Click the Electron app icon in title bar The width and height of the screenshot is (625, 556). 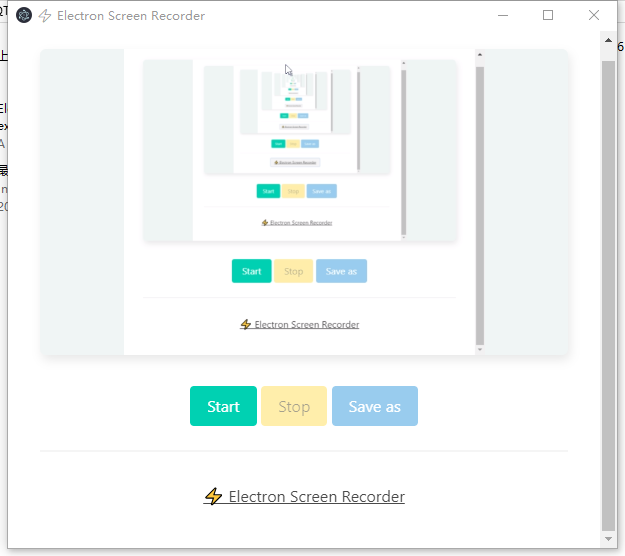pyautogui.click(x=24, y=16)
